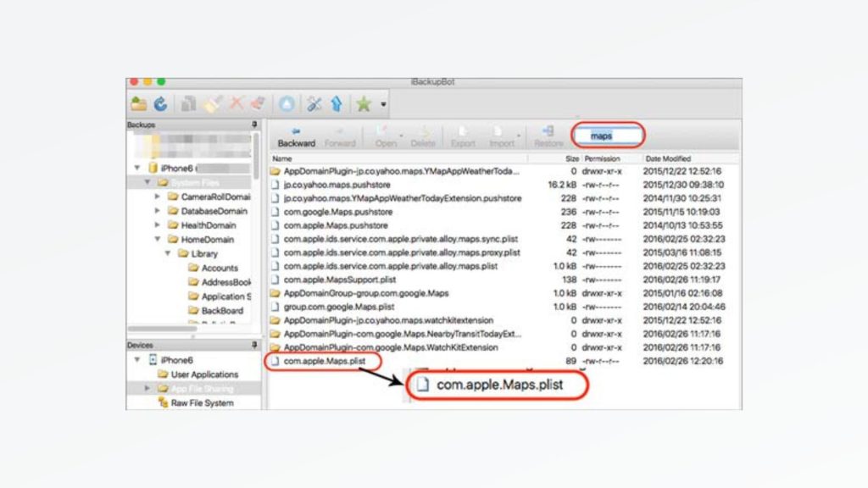Click the search field containing "maps"

(x=608, y=136)
